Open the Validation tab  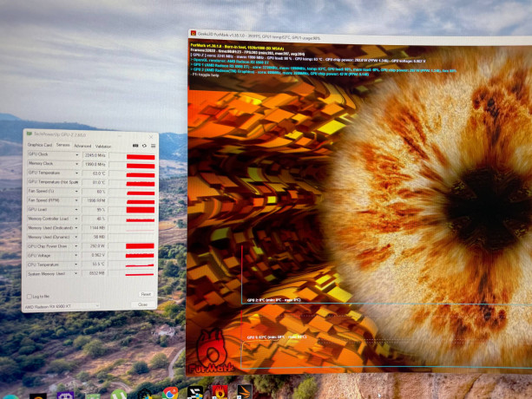click(x=103, y=146)
